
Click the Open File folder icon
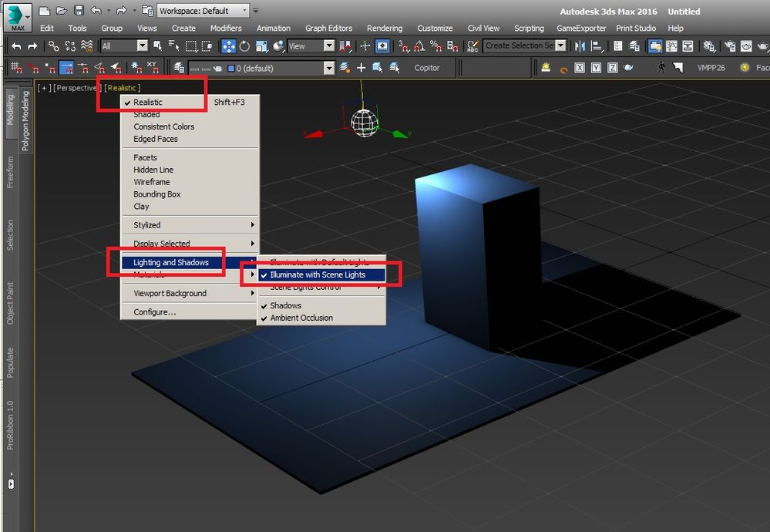(x=62, y=12)
